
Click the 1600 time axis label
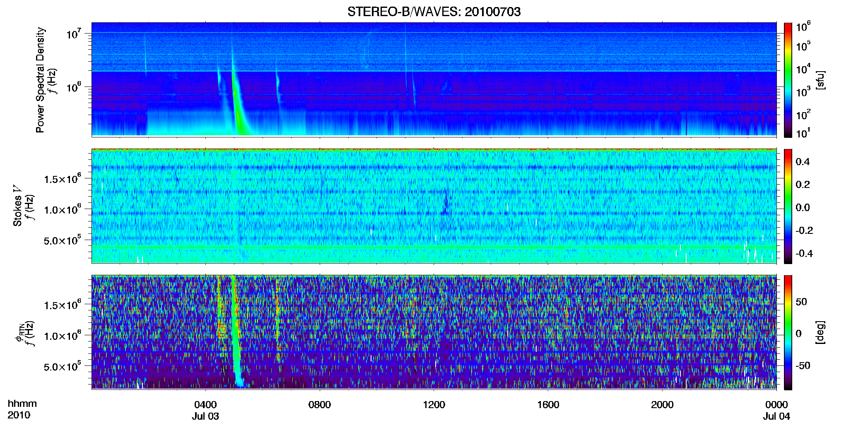[548, 404]
